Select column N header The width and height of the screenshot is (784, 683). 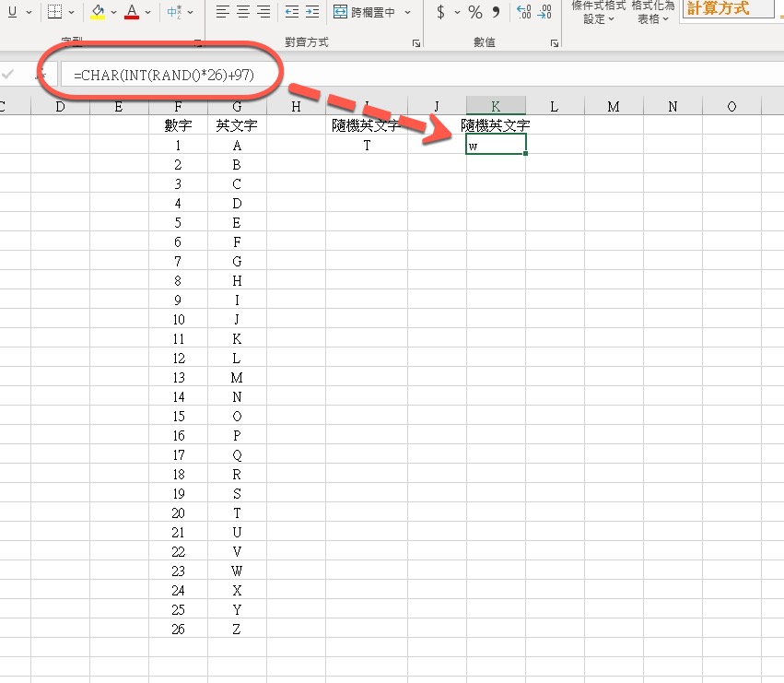(673, 107)
